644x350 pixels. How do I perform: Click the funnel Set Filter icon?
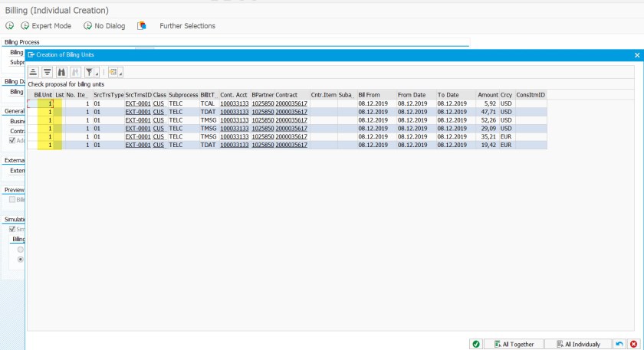pyautogui.click(x=89, y=72)
